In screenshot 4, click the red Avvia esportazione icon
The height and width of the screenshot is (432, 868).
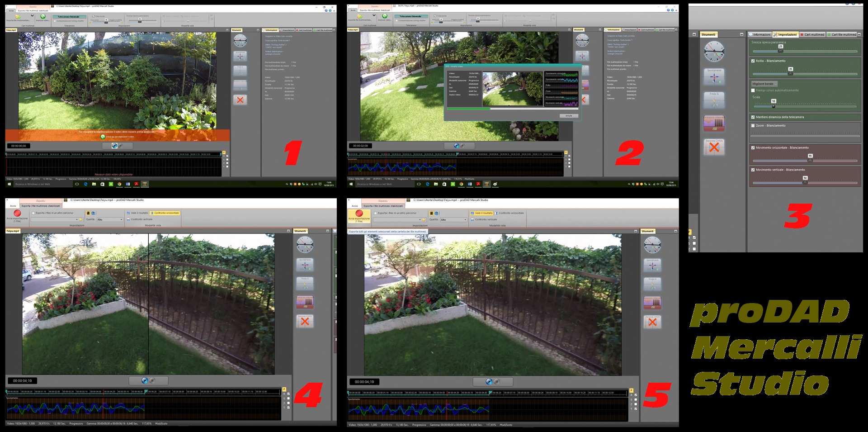[x=17, y=213]
